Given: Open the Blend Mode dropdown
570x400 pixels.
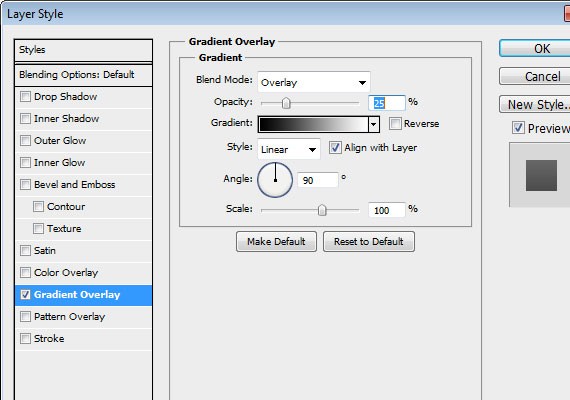Looking at the screenshot, I should [x=314, y=82].
